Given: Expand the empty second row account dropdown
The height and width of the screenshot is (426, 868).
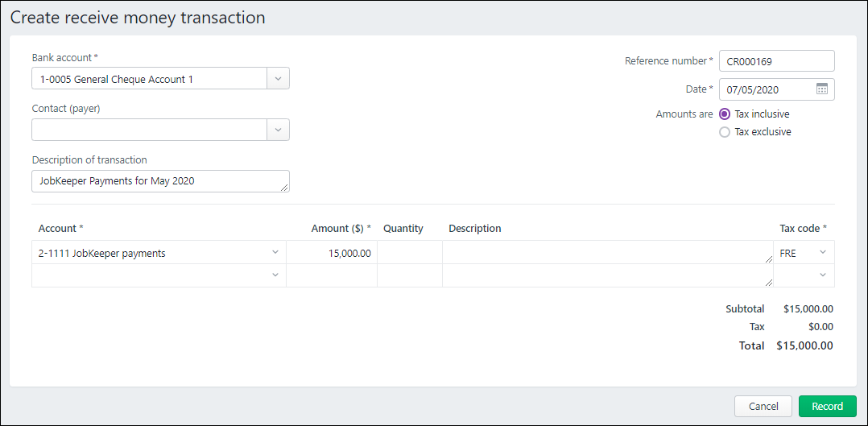Looking at the screenshot, I should point(275,275).
